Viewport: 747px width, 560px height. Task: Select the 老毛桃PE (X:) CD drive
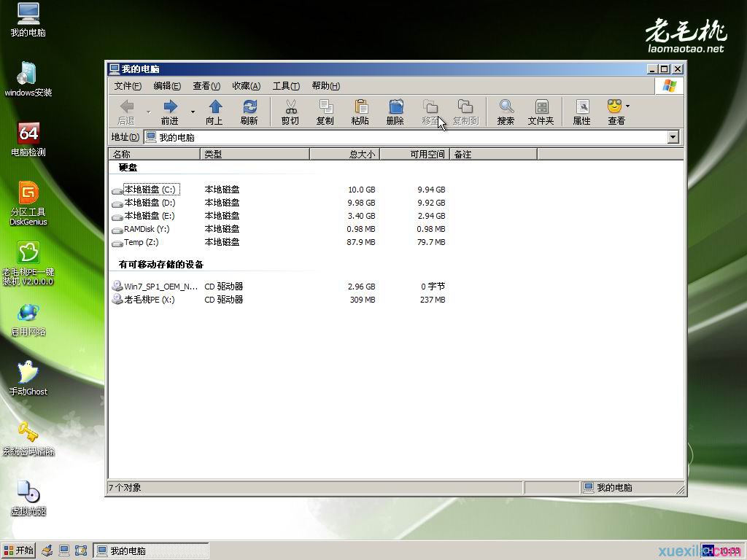tap(149, 300)
